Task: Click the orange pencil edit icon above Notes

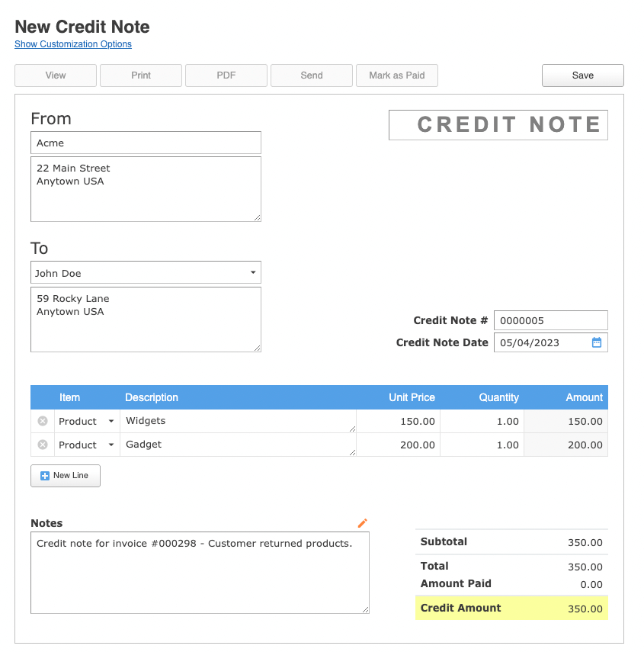Action: pos(362,522)
